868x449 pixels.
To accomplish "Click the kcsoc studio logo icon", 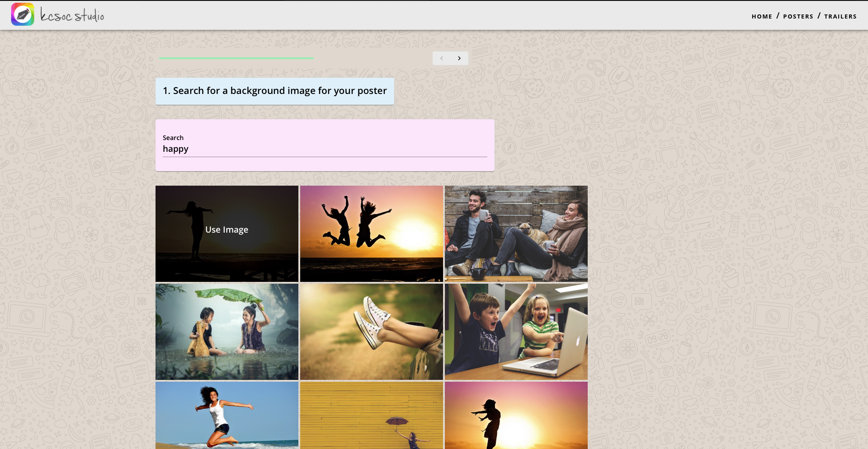I will click(x=23, y=14).
